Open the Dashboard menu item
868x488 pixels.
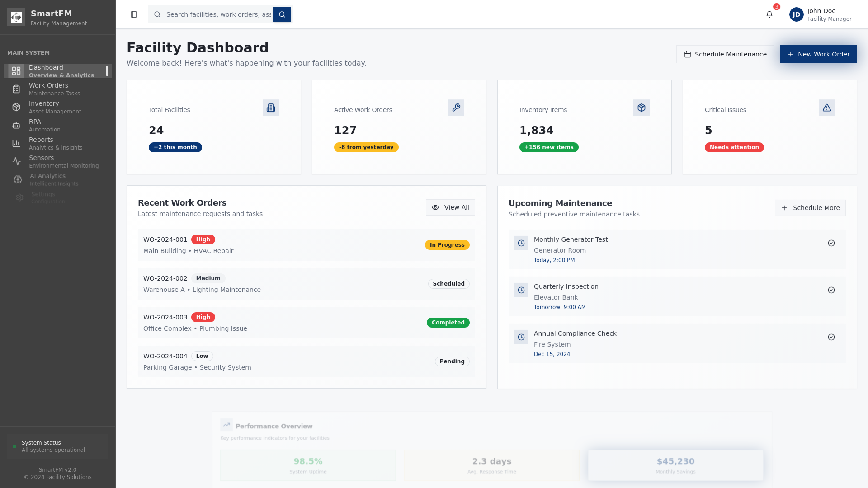pos(58,71)
